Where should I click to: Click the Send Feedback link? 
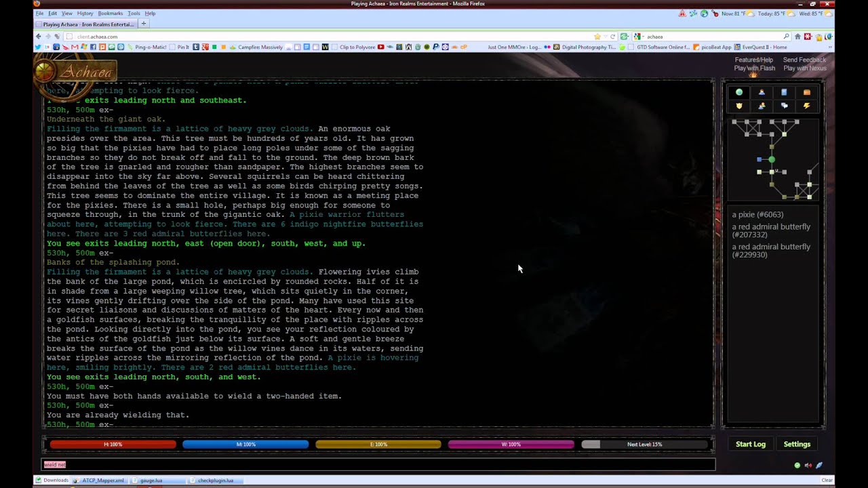[x=804, y=60]
